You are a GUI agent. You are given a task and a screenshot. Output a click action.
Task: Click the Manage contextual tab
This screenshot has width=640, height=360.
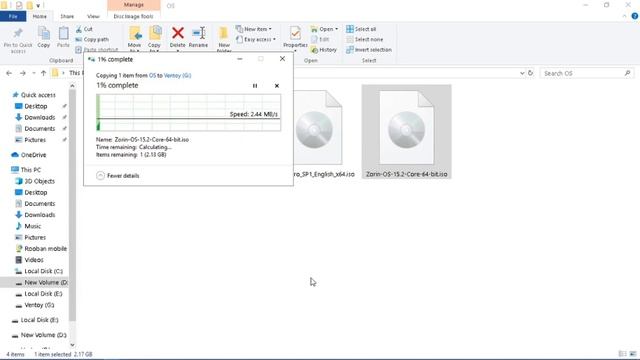[x=133, y=5]
